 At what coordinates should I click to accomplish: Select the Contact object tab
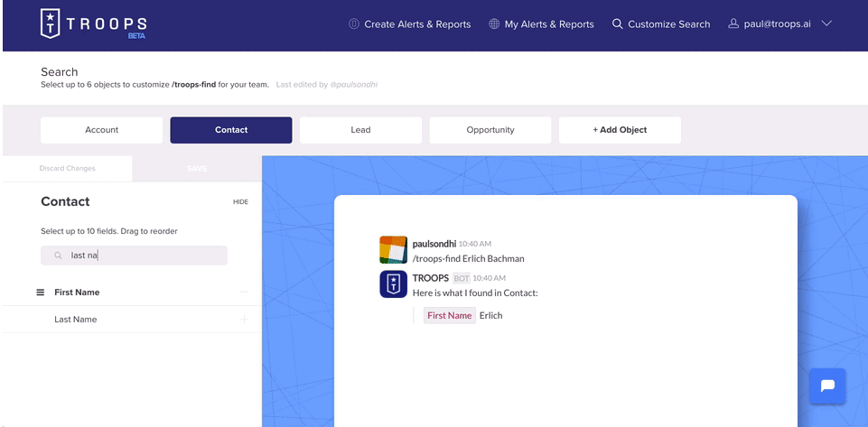point(231,130)
